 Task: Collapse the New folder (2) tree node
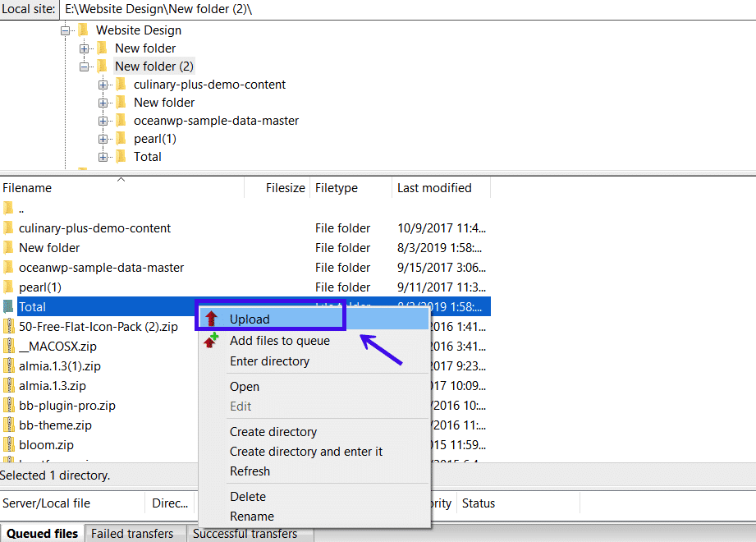pos(85,66)
